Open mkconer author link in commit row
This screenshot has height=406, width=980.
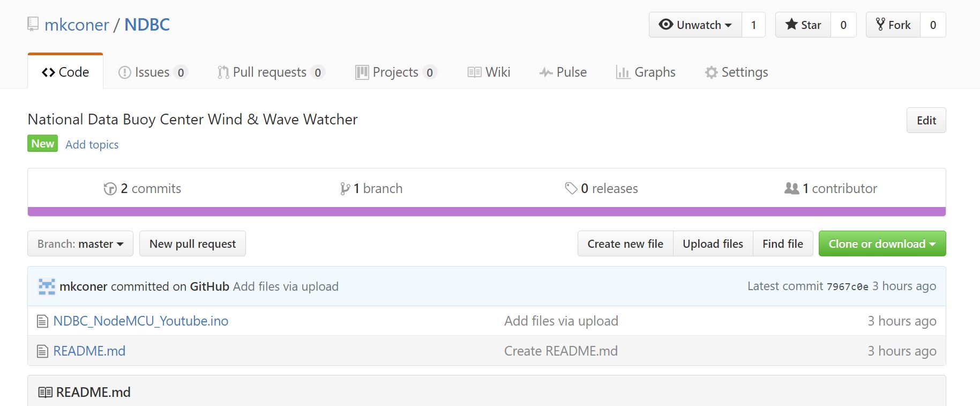[84, 286]
